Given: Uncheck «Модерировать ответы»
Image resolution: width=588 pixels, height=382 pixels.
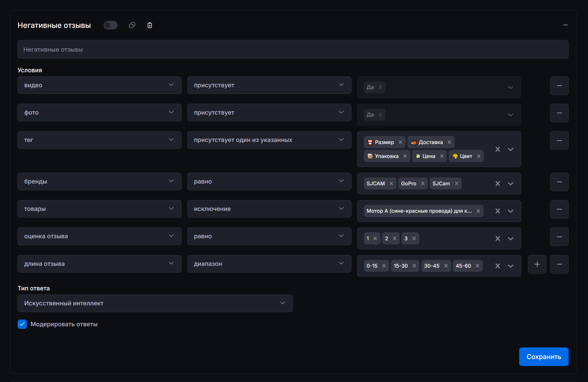Looking at the screenshot, I should coord(22,324).
